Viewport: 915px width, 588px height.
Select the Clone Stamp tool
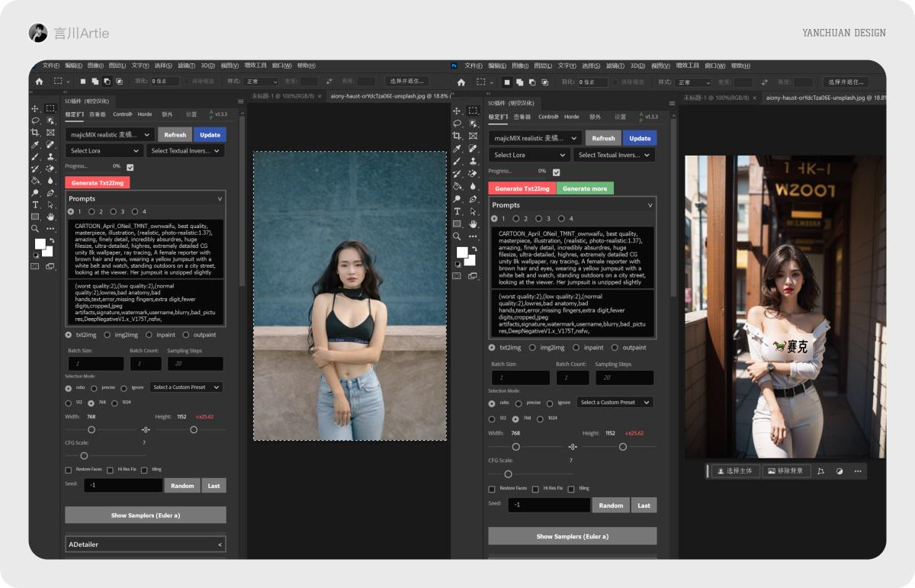[50, 157]
